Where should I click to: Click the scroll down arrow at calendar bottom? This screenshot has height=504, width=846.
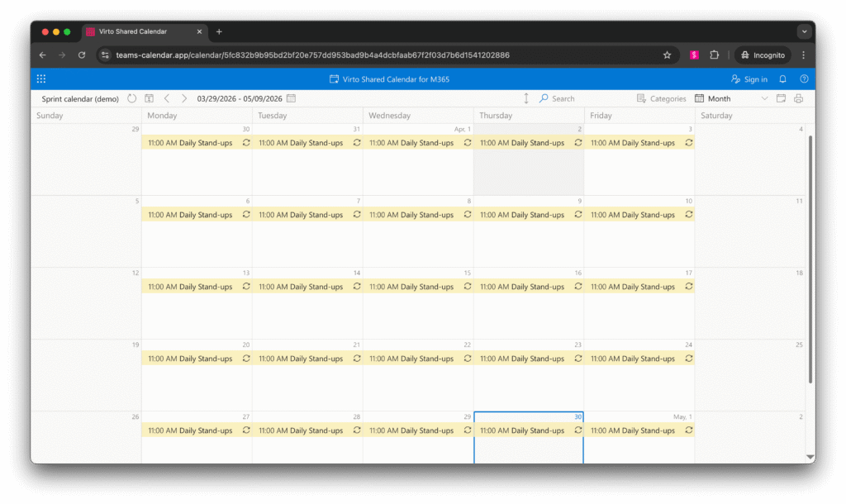[810, 457]
